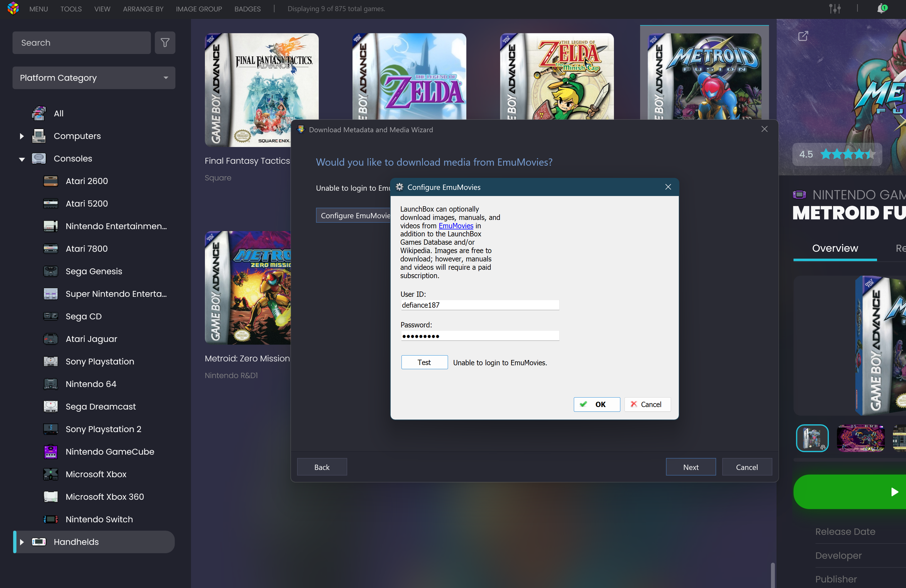This screenshot has height=588, width=906.
Task: Click the green Play button
Action: (x=850, y=492)
